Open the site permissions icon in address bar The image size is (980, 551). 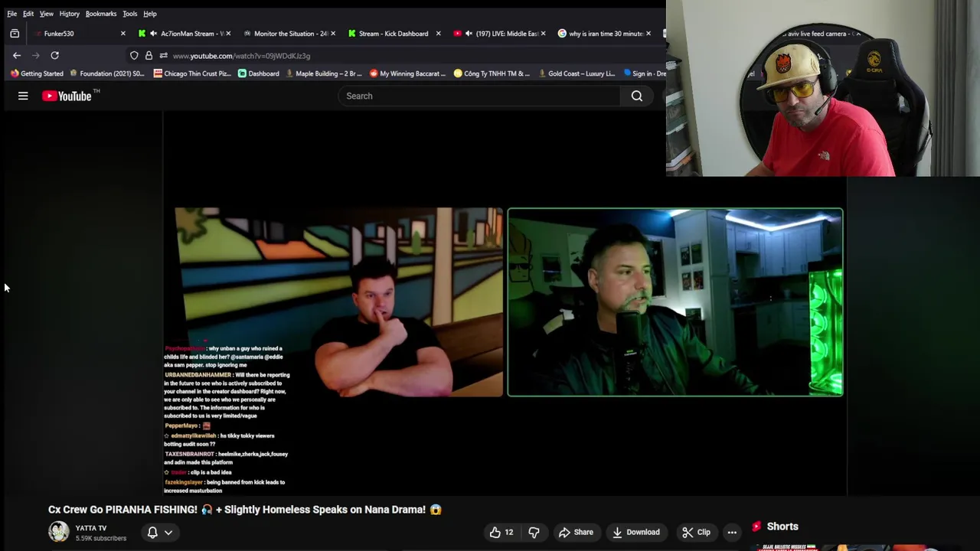click(163, 55)
